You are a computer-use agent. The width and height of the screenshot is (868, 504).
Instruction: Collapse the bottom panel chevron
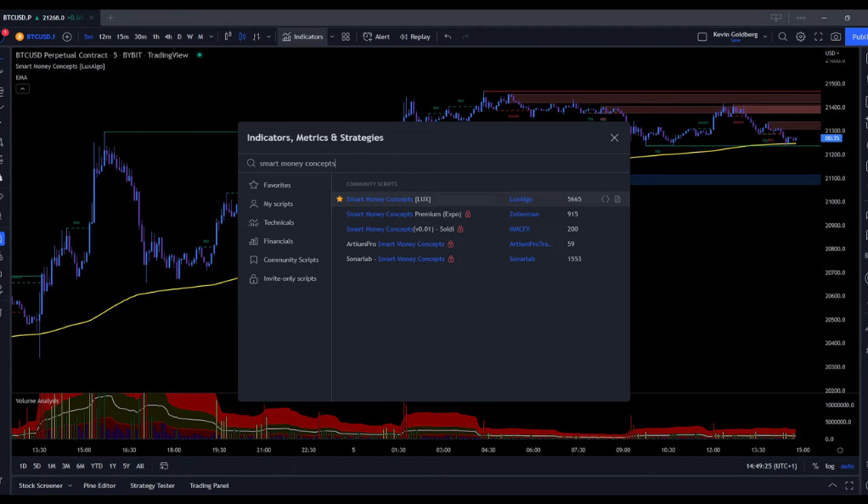point(832,485)
